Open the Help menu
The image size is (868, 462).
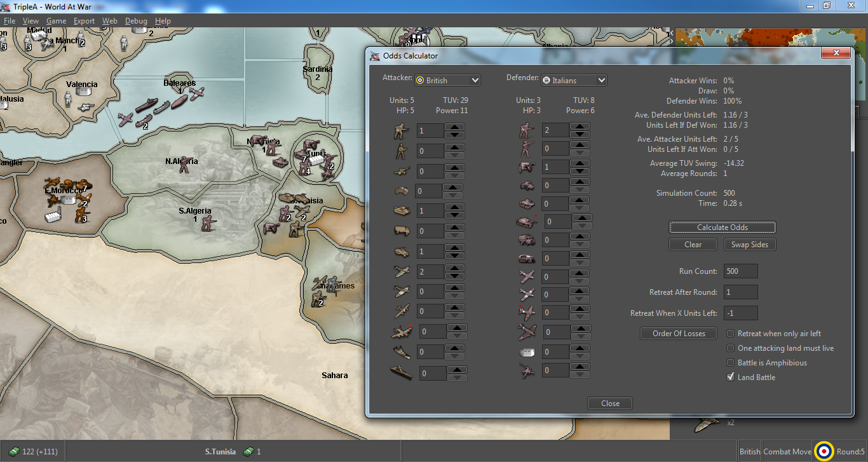pos(163,21)
